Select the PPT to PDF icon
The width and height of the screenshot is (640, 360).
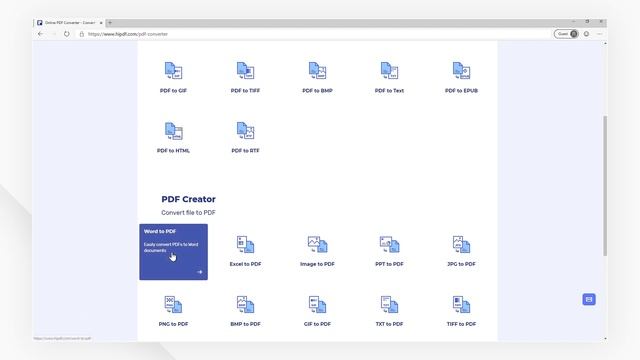pyautogui.click(x=389, y=244)
